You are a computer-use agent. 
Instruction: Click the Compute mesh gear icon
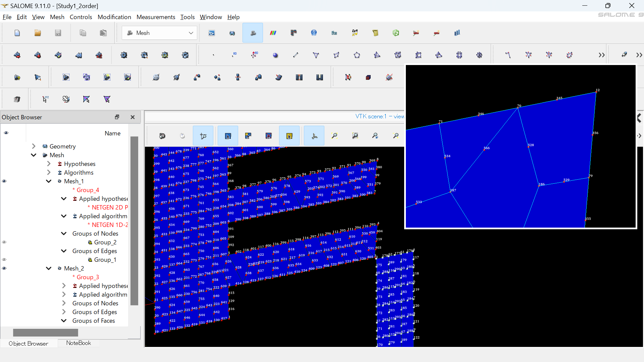pos(124,55)
